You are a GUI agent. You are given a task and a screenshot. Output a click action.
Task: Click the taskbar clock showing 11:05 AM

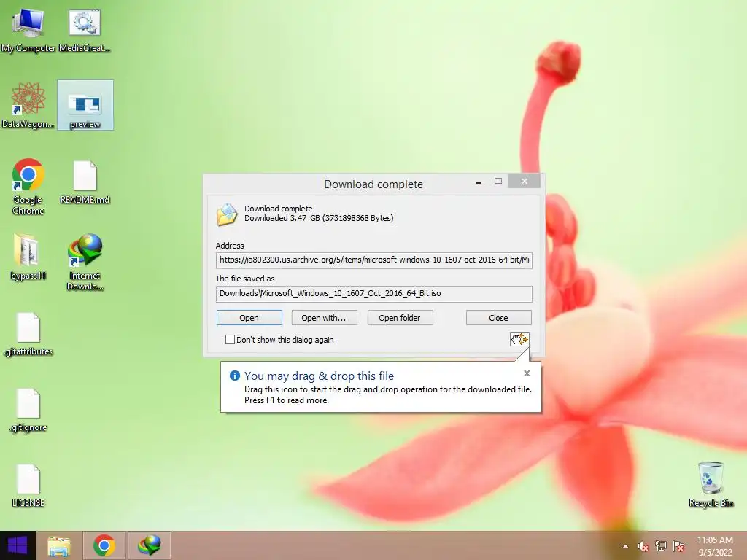(715, 546)
